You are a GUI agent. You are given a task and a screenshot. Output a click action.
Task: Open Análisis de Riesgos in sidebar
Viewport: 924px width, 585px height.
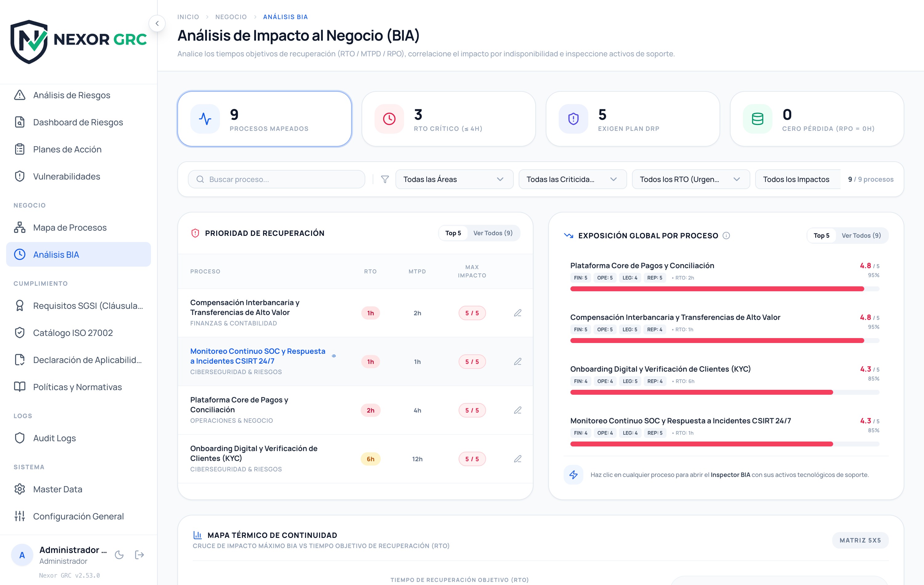[x=78, y=95]
